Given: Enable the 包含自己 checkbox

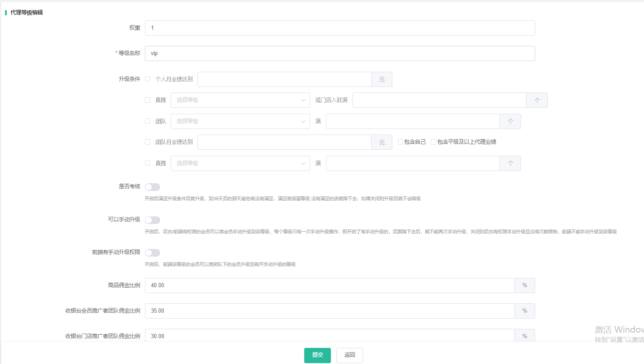Looking at the screenshot, I should tap(400, 142).
